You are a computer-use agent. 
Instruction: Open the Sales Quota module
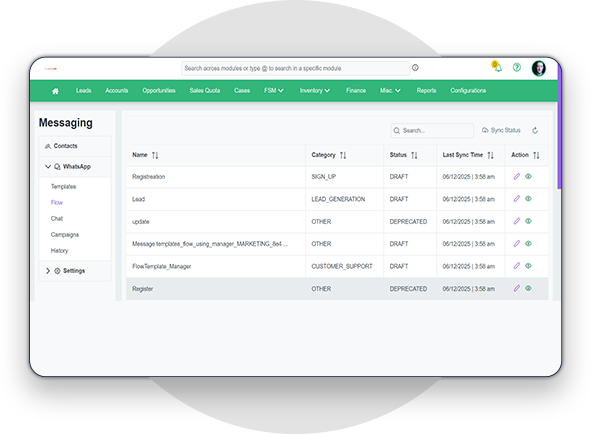point(205,91)
